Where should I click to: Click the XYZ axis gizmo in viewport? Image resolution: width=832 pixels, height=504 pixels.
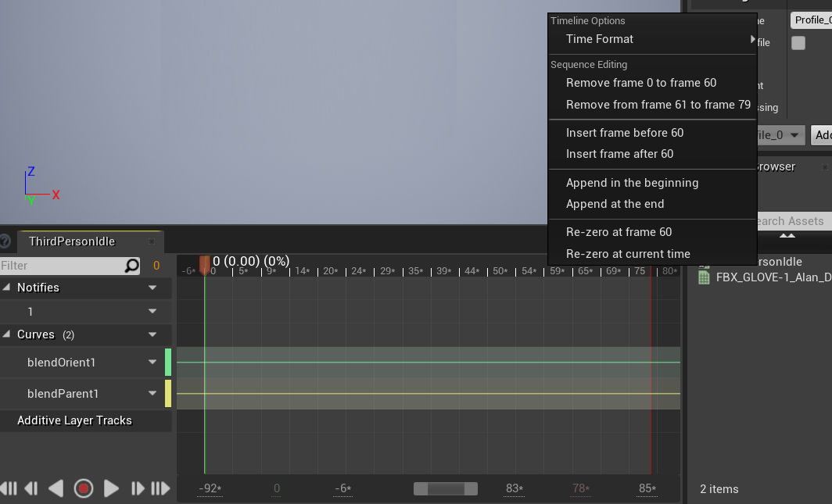(41, 185)
